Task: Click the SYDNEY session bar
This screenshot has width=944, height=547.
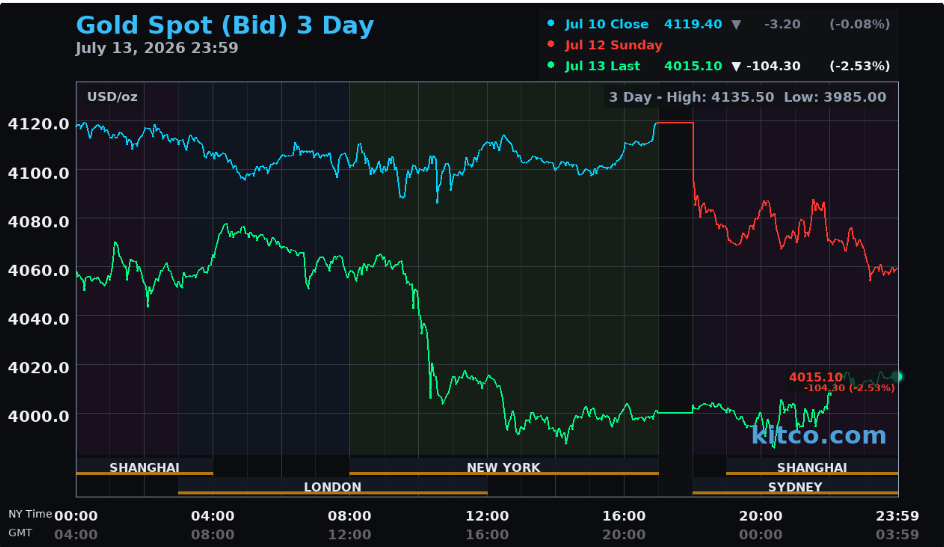Action: click(x=795, y=487)
